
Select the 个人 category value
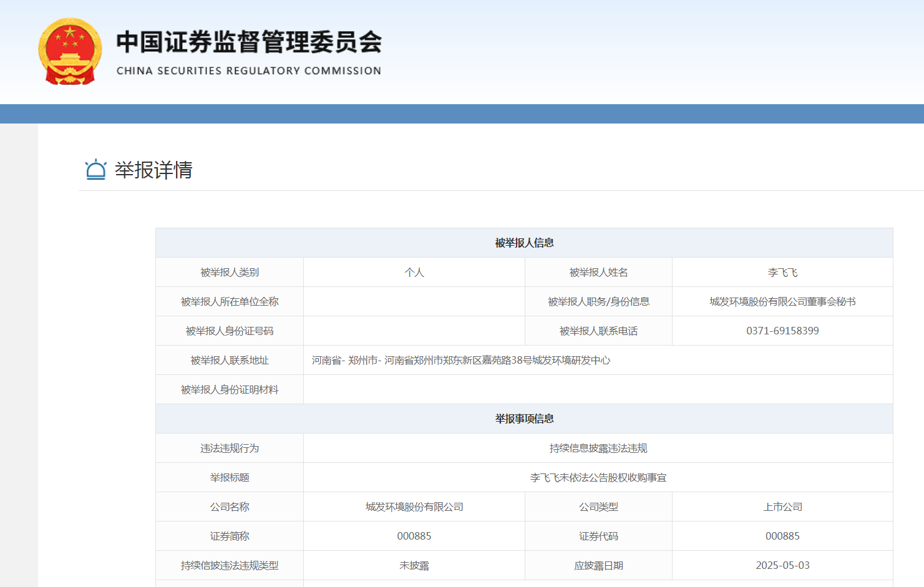coord(414,273)
